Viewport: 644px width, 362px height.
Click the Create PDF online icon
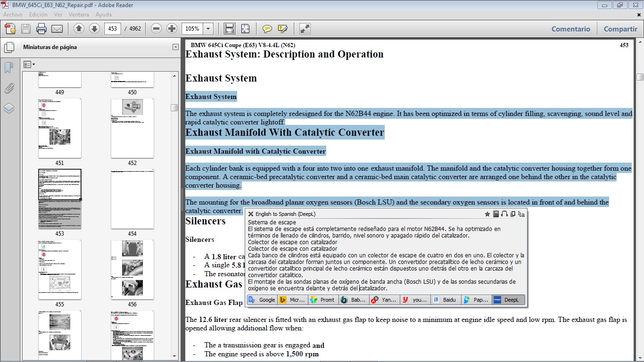(x=10, y=29)
